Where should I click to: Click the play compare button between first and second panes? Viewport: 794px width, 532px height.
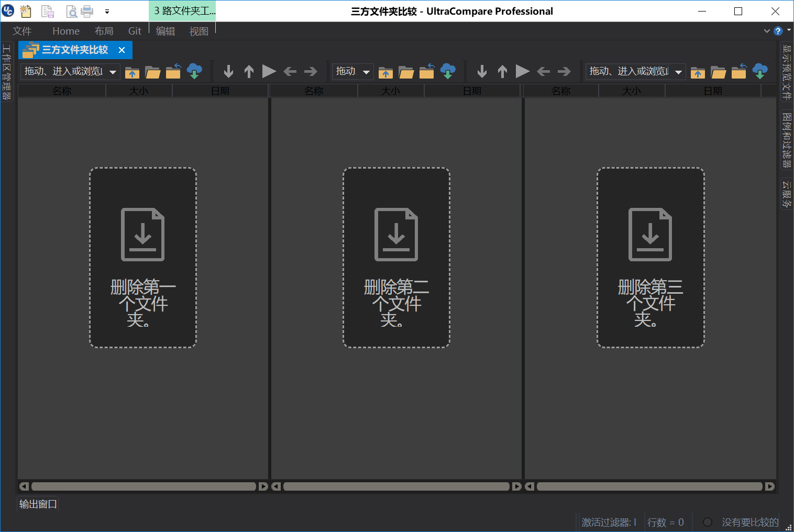click(269, 71)
